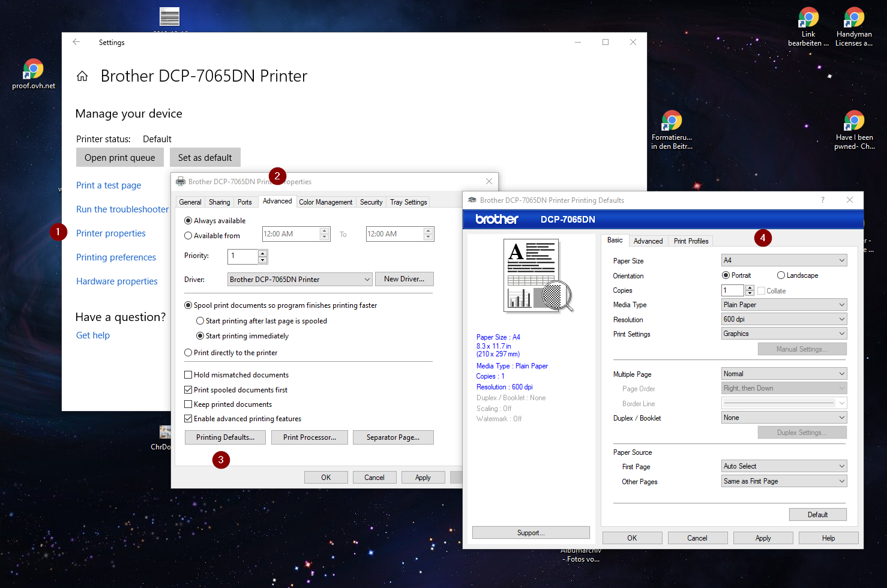The image size is (887, 588).
Task: Click into the Copies input field
Action: click(x=733, y=290)
